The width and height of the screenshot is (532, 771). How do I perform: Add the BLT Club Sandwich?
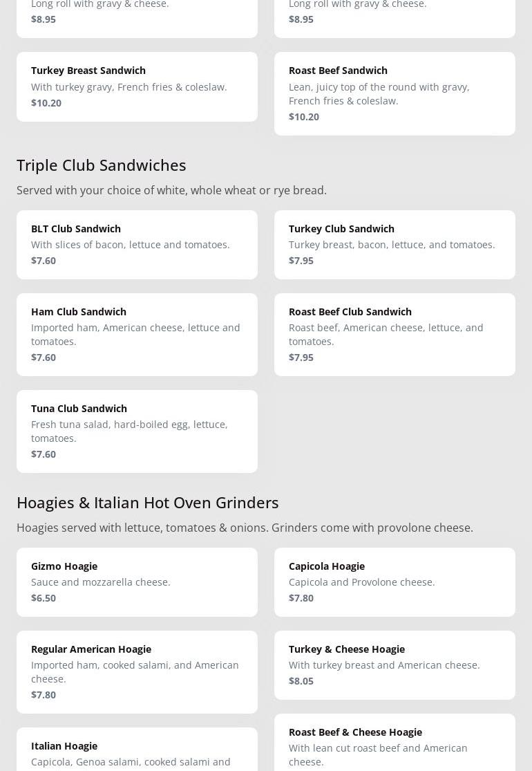(137, 244)
